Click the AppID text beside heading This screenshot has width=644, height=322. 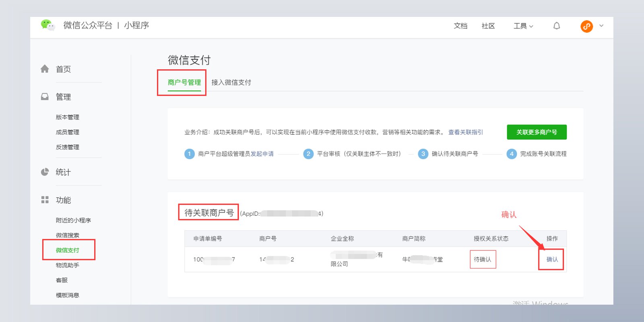282,213
